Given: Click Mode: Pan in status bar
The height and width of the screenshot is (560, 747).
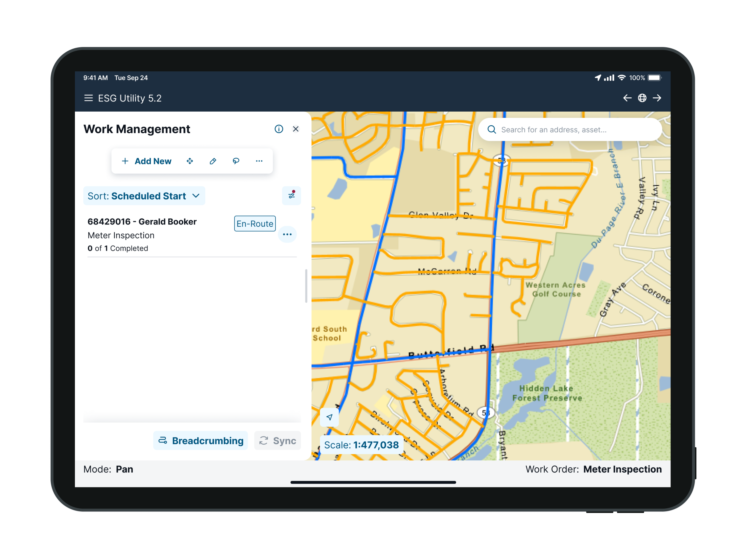Looking at the screenshot, I should pos(108,469).
